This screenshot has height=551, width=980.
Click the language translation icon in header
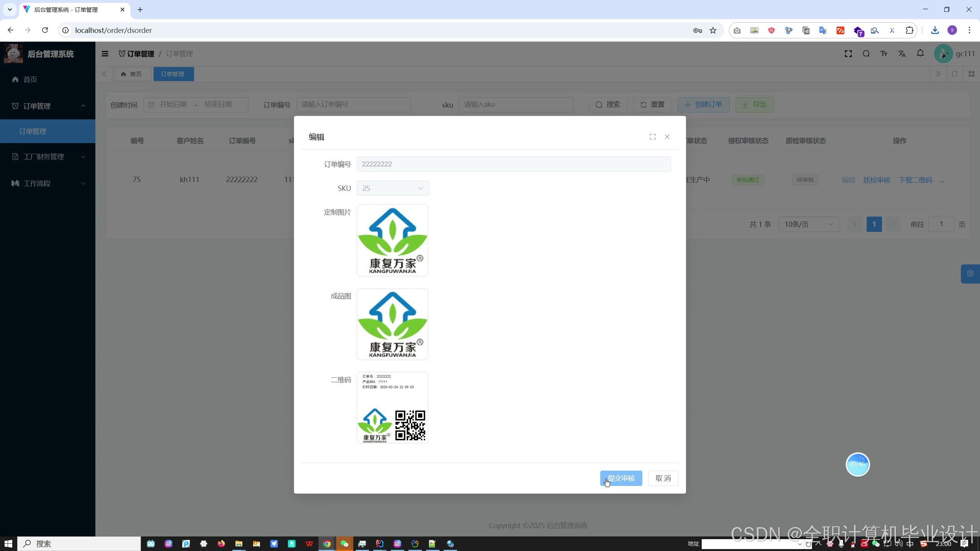point(902,54)
